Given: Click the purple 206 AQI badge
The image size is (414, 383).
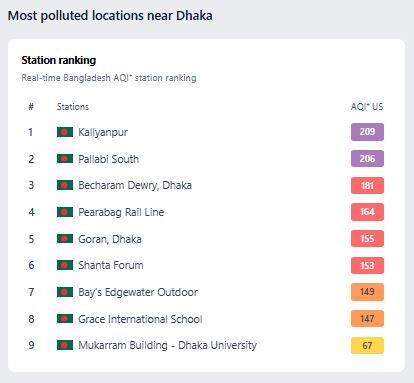Looking at the screenshot, I should coord(367,158).
